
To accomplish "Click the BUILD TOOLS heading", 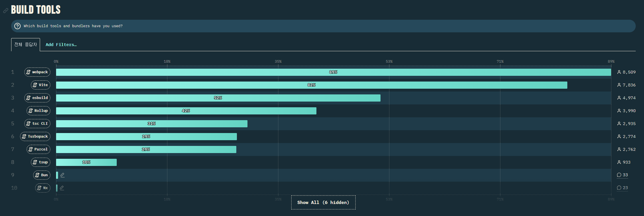I will pos(36,10).
